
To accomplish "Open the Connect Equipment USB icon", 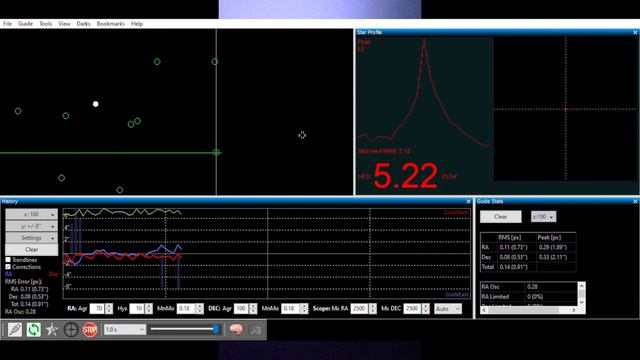I will point(15,329).
